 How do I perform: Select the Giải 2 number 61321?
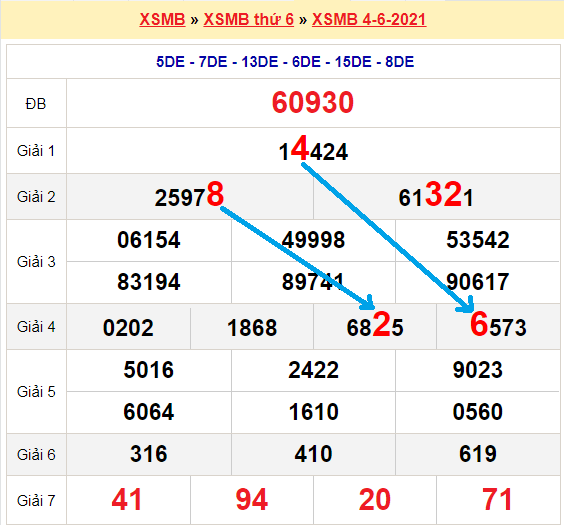pyautogui.click(x=436, y=195)
